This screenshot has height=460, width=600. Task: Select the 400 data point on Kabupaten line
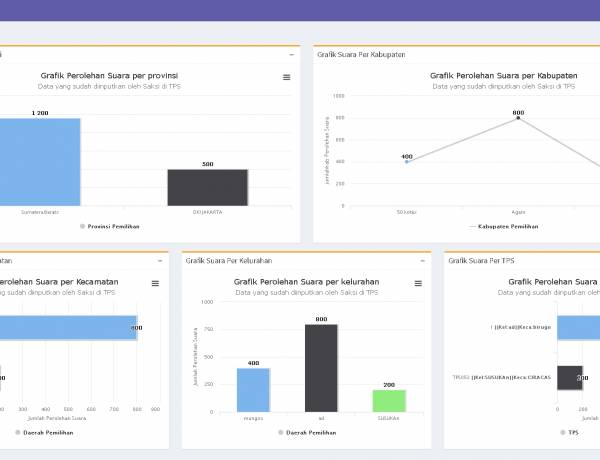click(407, 161)
